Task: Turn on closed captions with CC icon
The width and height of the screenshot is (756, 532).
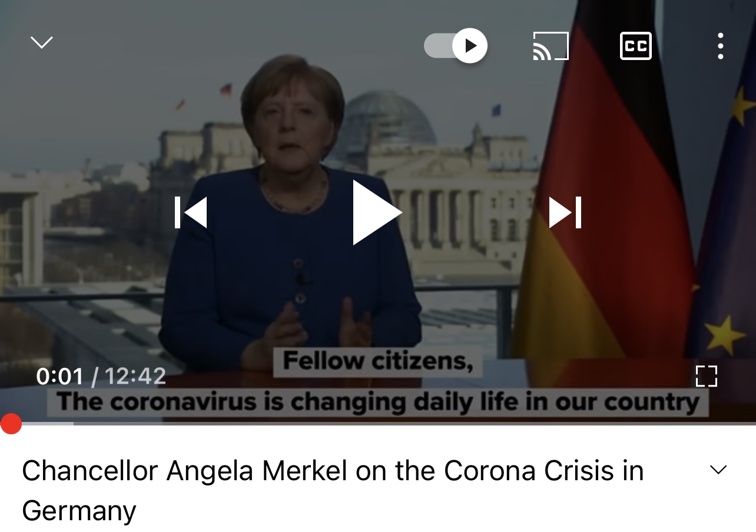Action: [636, 46]
